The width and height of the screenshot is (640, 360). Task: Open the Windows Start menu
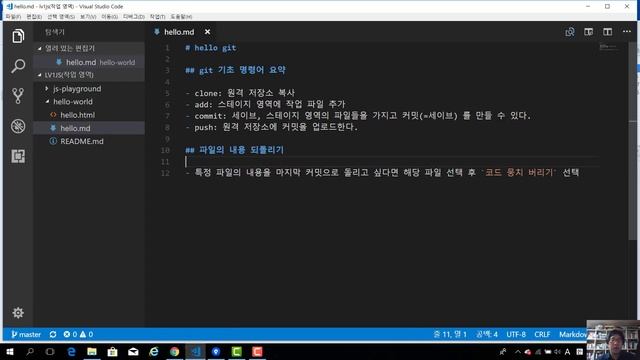(9, 351)
